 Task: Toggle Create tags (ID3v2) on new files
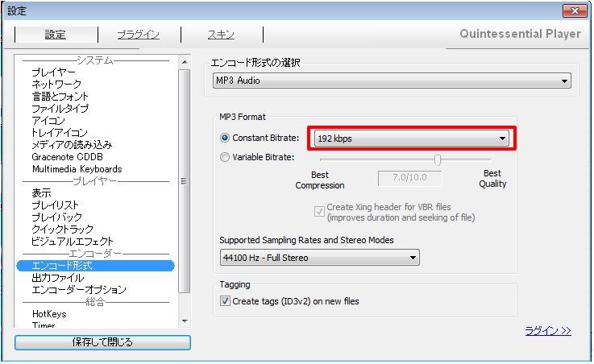[x=225, y=301]
